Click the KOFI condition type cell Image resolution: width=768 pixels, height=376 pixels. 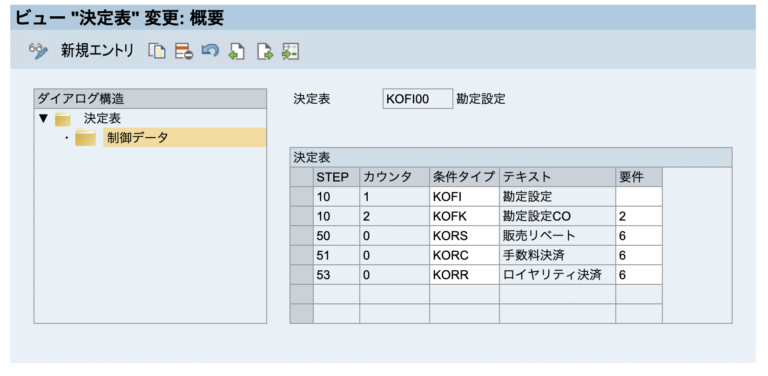[x=464, y=197]
